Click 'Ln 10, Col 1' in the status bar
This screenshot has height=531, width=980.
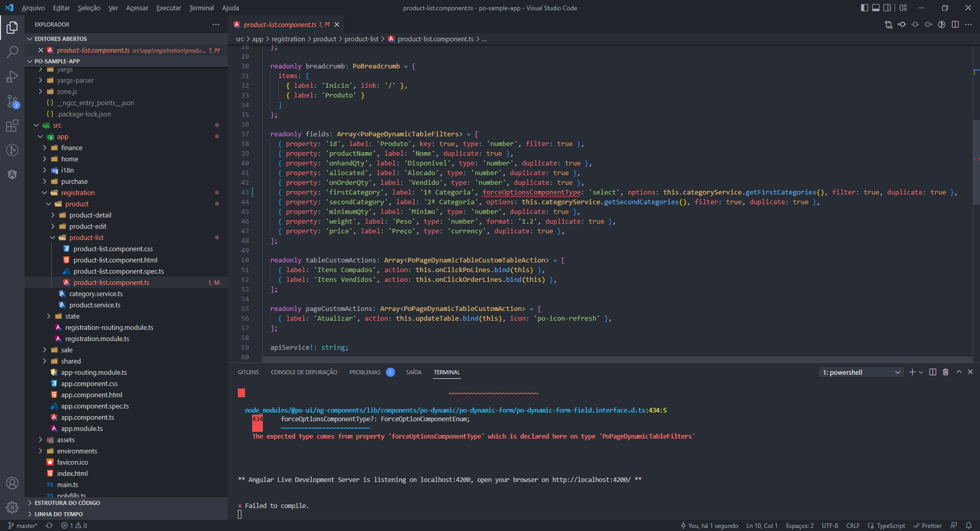pyautogui.click(x=762, y=525)
